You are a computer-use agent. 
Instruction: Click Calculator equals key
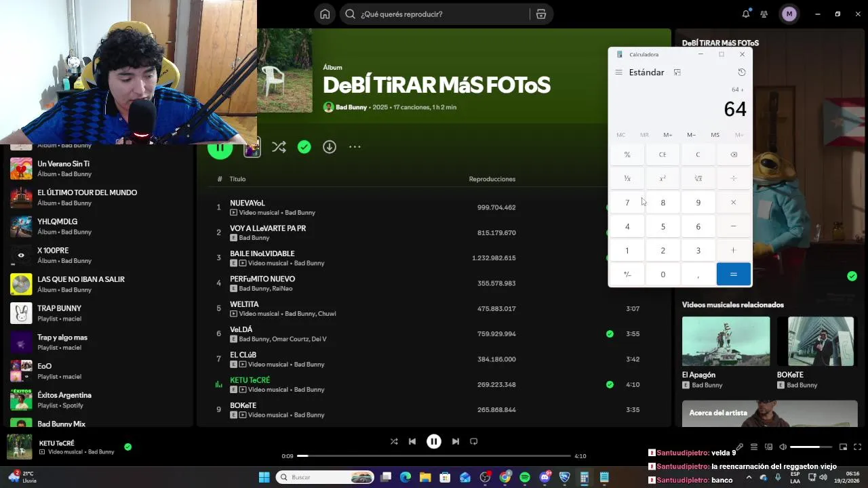tap(733, 274)
